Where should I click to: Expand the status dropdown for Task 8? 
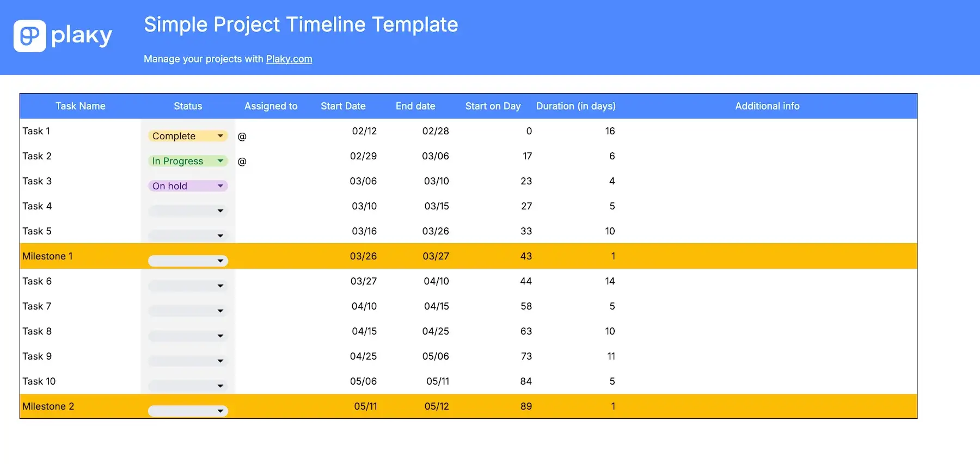188,336
